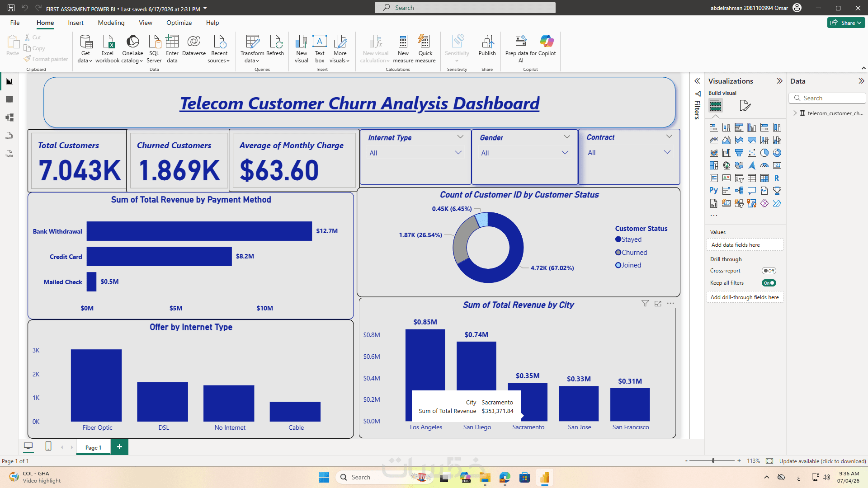Click the filter icon on the City chart
Screen dimensions: 868x488
645,304
